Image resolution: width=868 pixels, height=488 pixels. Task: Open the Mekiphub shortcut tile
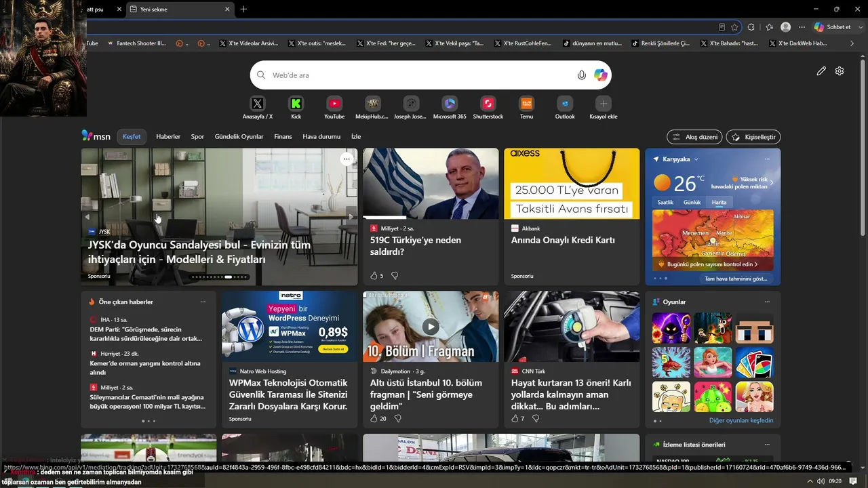click(372, 107)
